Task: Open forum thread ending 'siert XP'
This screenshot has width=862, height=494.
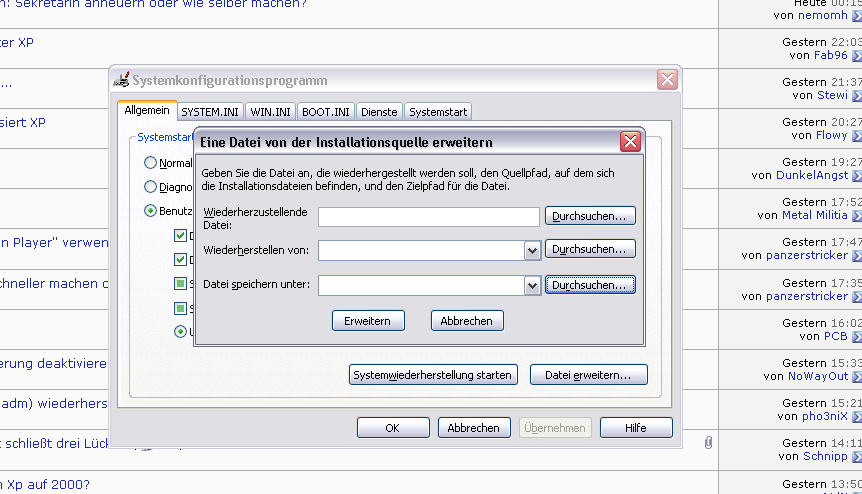Action: click(x=23, y=123)
